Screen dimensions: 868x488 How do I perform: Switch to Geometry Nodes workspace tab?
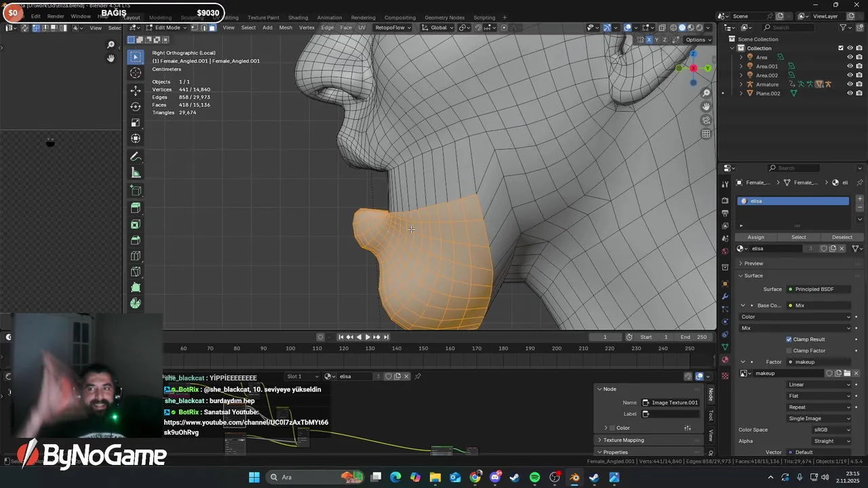444,18
